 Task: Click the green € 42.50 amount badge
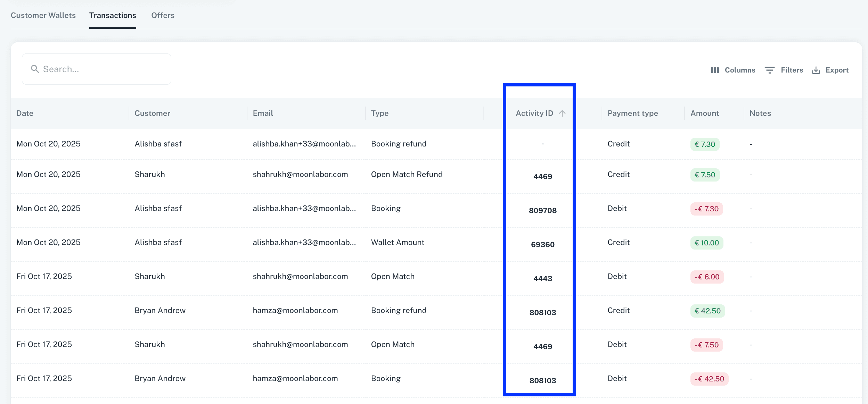[x=707, y=311]
